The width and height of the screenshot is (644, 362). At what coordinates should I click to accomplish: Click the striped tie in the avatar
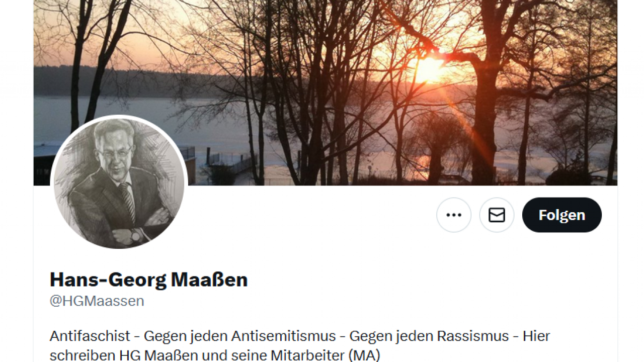127,200
